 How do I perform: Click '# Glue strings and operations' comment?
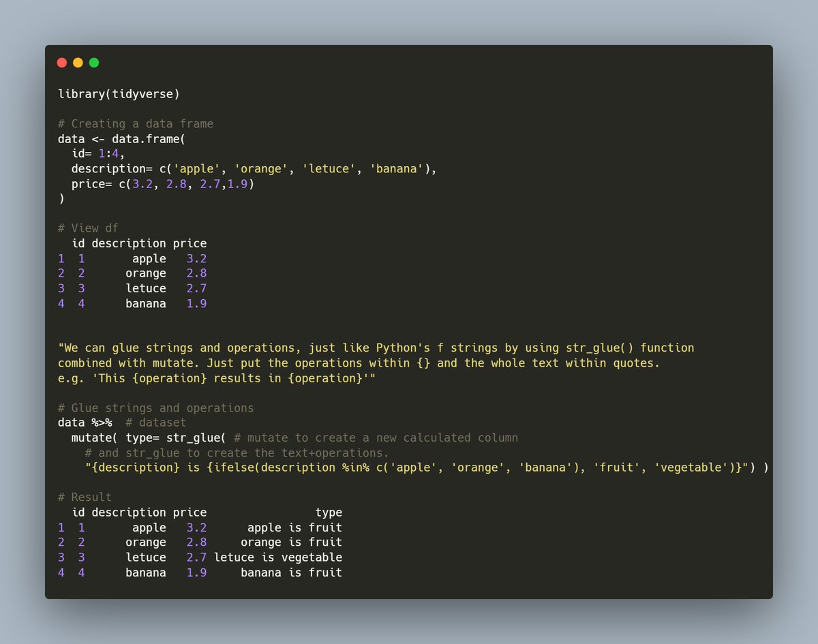click(x=156, y=408)
